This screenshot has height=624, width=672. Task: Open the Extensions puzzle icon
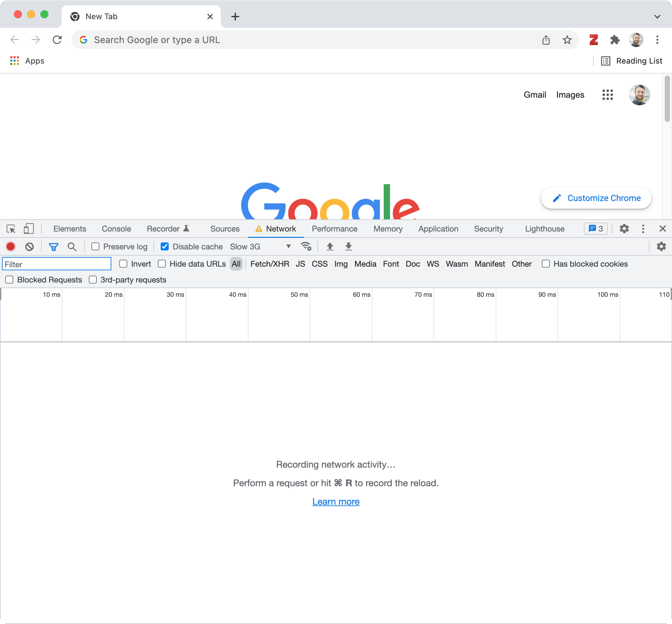615,40
